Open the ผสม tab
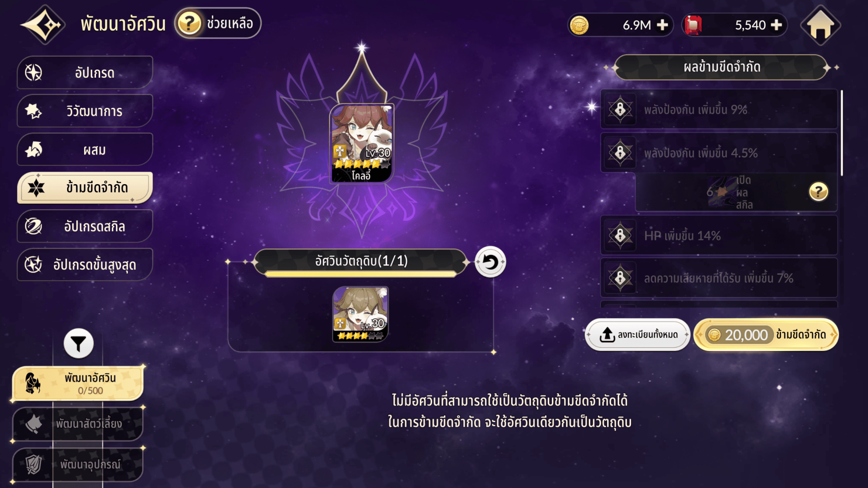868x488 pixels. click(x=85, y=149)
